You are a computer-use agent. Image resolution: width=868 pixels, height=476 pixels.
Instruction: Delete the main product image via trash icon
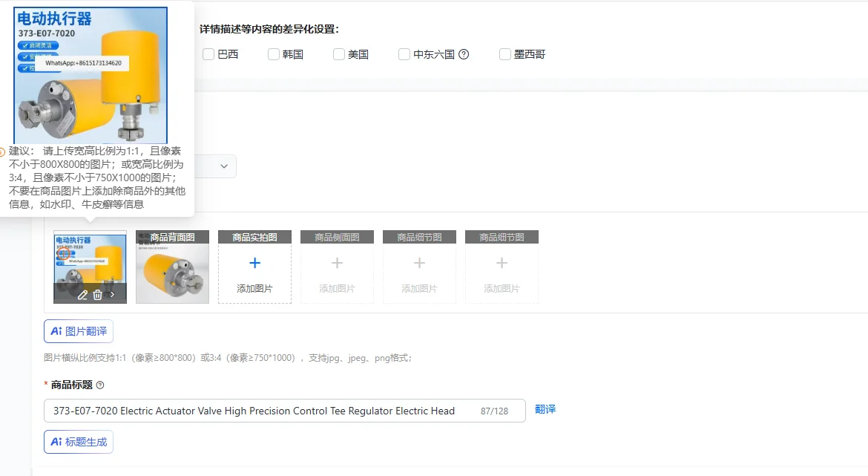click(x=98, y=294)
